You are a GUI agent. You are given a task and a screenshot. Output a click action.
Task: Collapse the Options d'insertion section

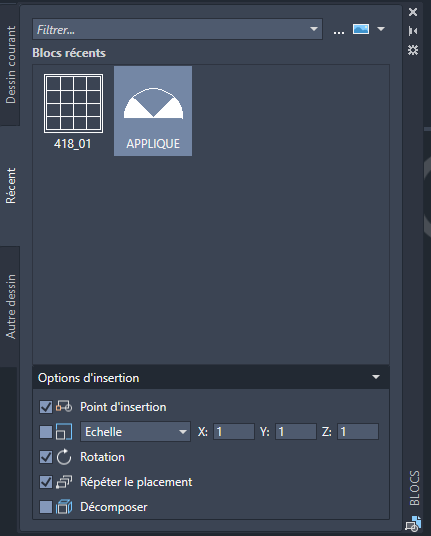tap(376, 377)
